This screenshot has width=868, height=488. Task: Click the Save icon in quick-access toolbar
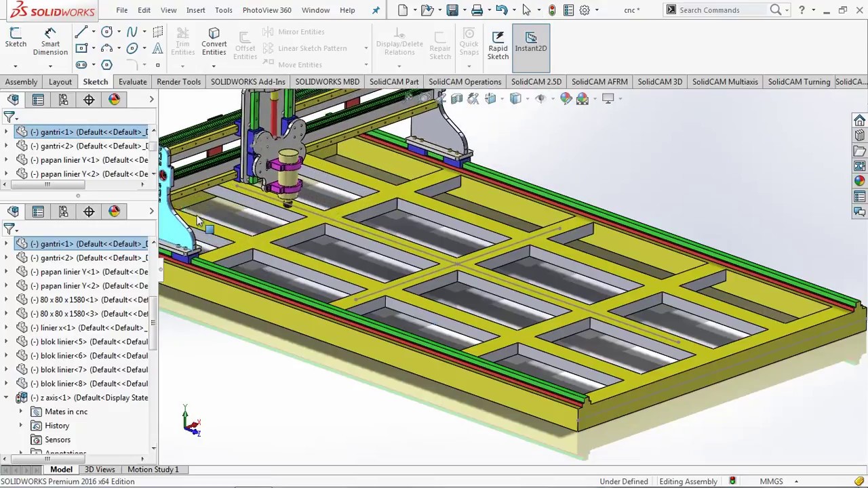(452, 10)
